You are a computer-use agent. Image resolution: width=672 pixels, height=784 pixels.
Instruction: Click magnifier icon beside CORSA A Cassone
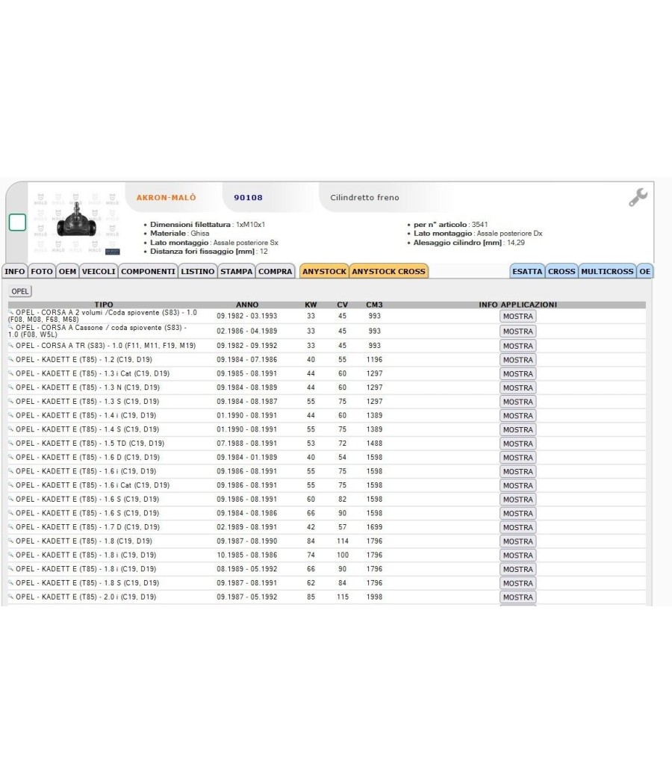[11, 327]
